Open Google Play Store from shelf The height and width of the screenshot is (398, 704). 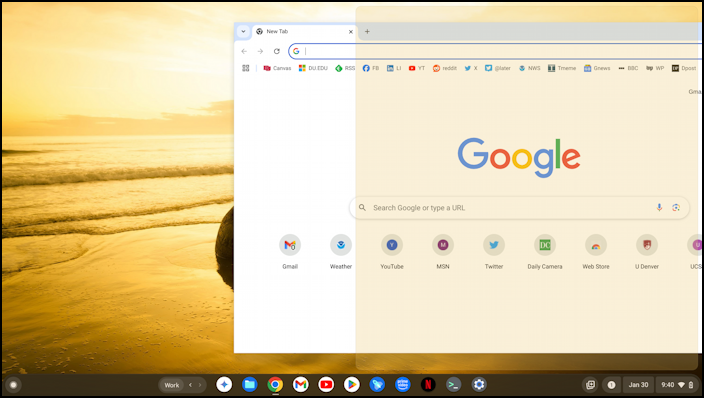[352, 385]
